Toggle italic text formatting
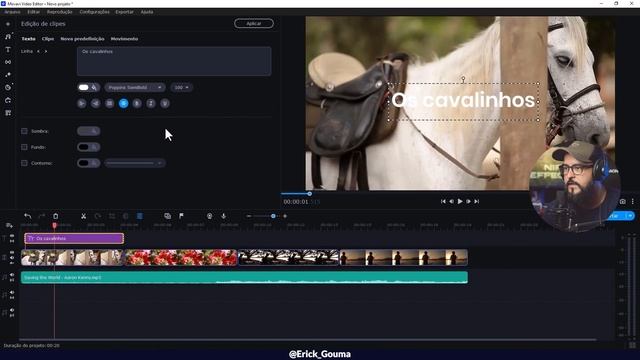This screenshot has width=640, height=360. click(x=151, y=103)
